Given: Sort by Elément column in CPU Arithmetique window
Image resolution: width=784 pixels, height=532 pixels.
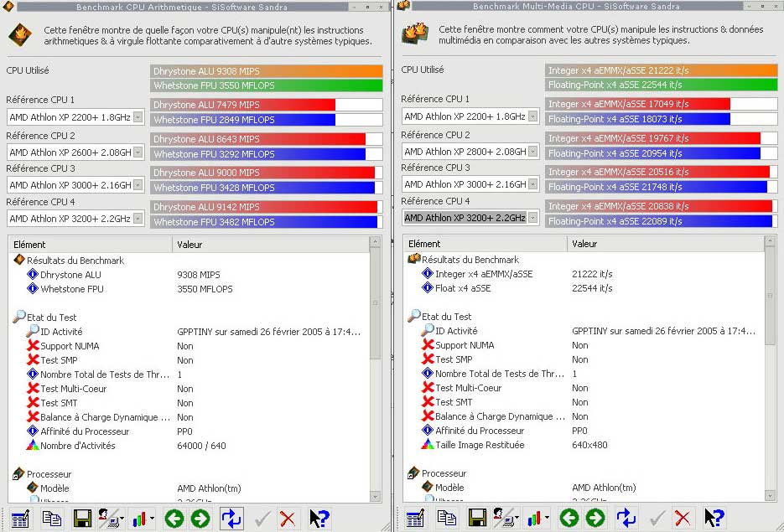Looking at the screenshot, I should (90, 245).
